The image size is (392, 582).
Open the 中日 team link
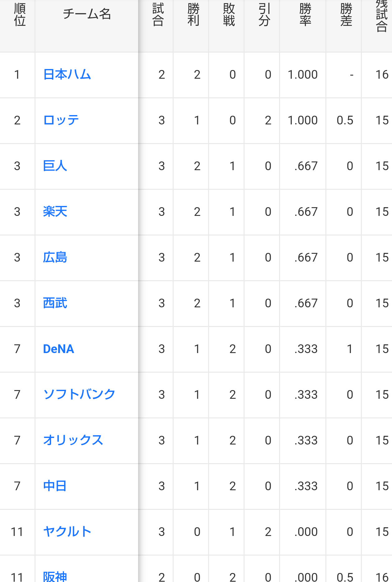point(55,486)
